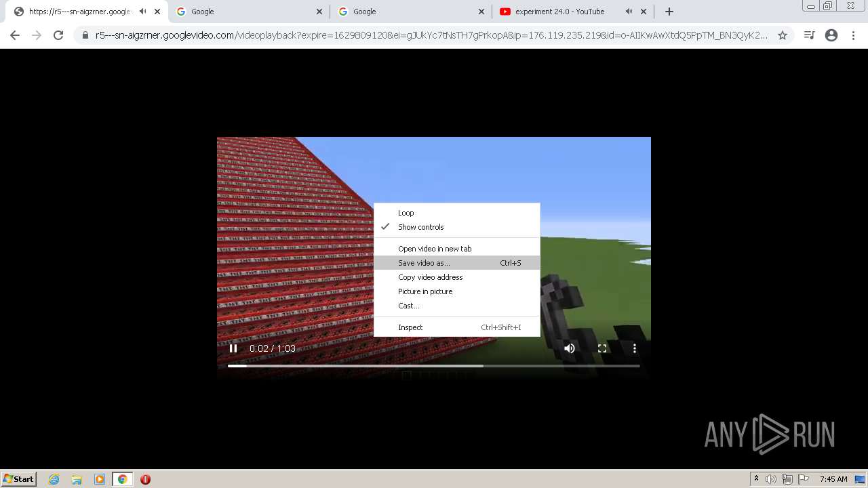
Task: Open the Chrome profile avatar
Action: tap(831, 35)
